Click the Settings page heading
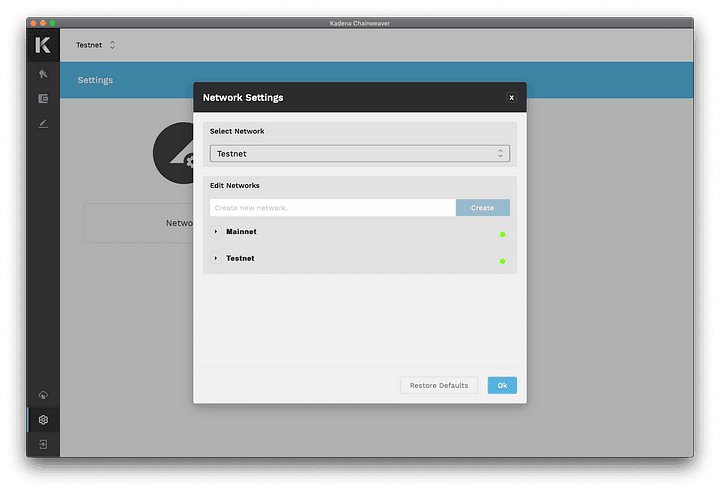 point(95,80)
